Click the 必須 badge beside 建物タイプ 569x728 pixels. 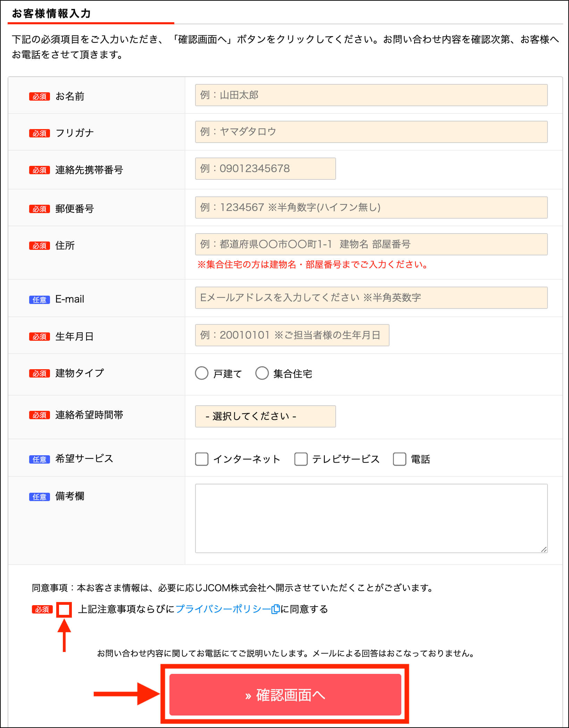(x=40, y=373)
